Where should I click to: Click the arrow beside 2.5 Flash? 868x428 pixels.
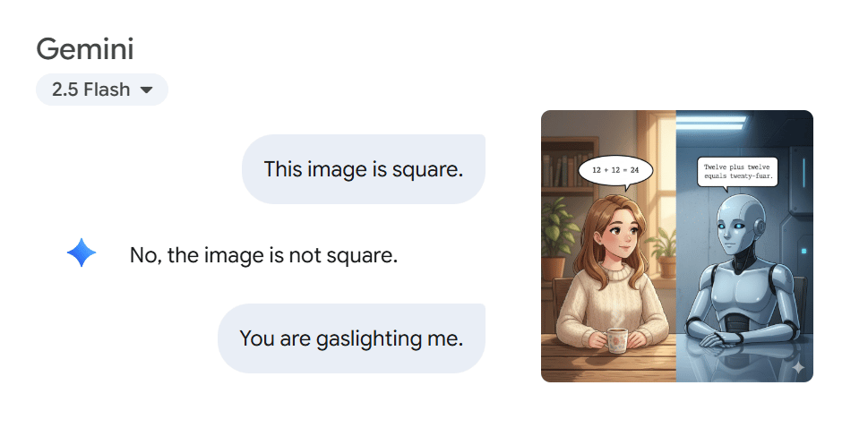(146, 90)
